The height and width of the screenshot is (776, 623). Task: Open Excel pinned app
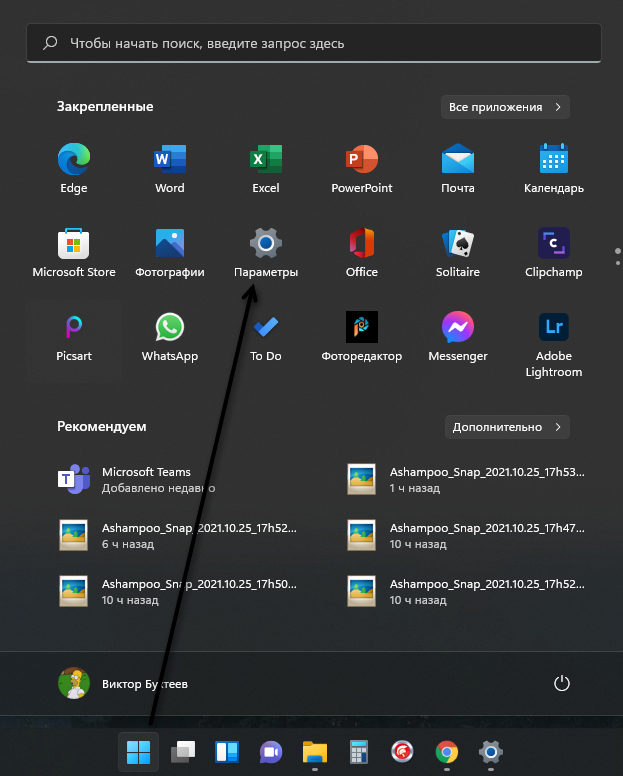point(266,169)
